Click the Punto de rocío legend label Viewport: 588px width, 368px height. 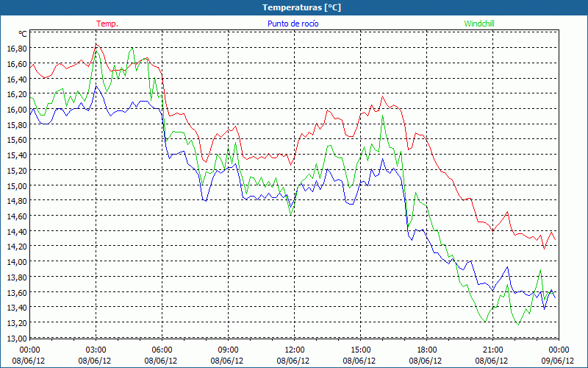click(293, 24)
